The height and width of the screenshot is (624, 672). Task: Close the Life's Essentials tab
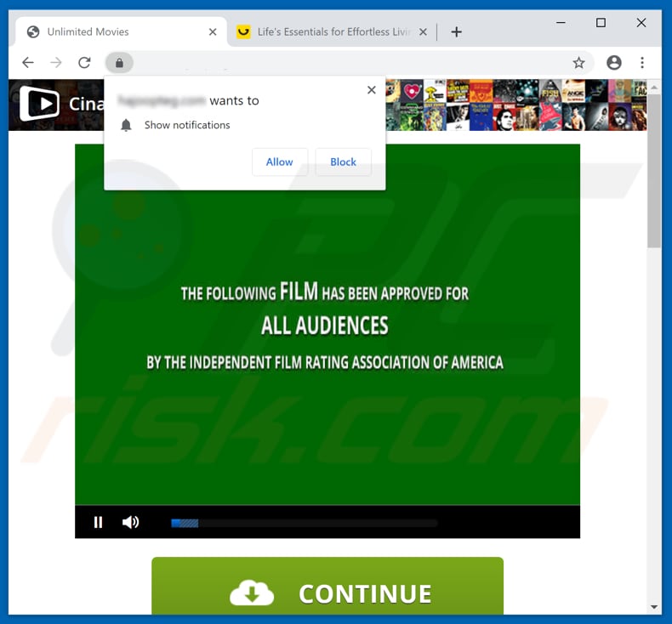(x=423, y=32)
